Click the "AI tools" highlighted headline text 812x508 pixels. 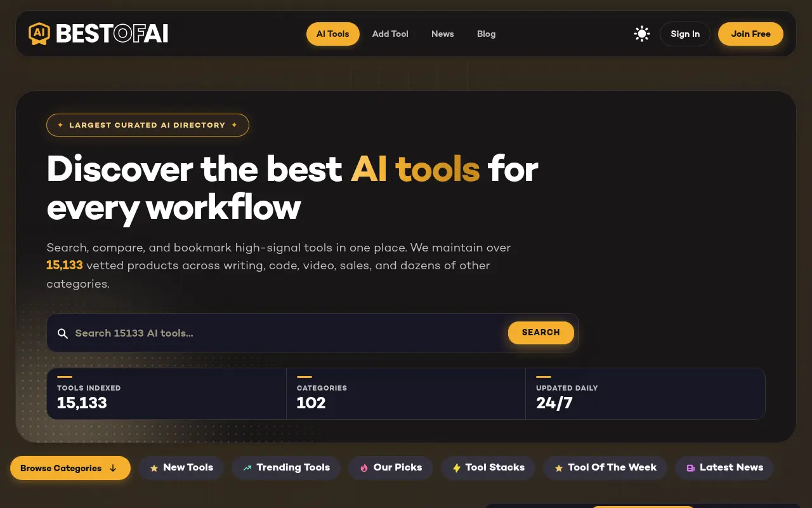click(416, 169)
